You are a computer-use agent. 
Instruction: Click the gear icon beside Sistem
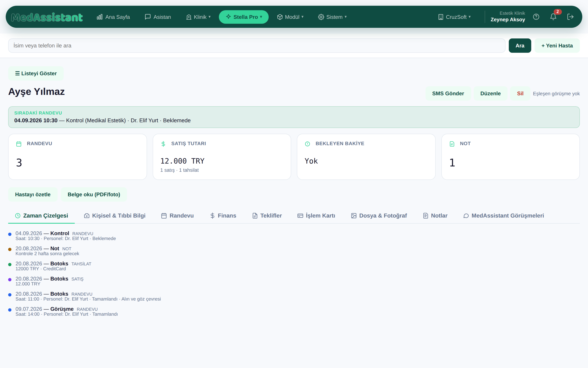click(321, 17)
